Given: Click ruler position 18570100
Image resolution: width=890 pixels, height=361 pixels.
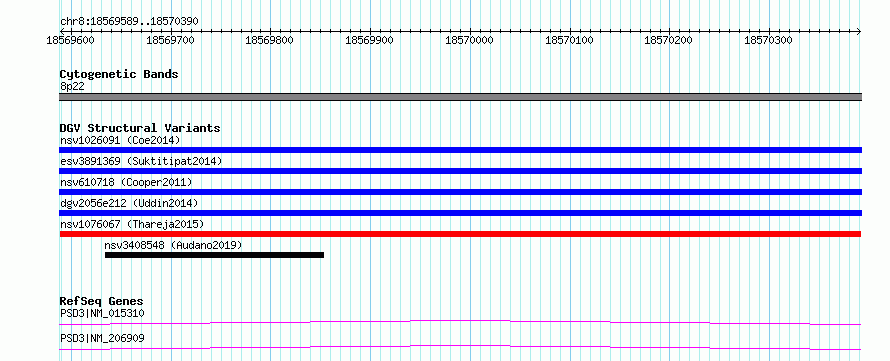Looking at the screenshot, I should [569, 40].
